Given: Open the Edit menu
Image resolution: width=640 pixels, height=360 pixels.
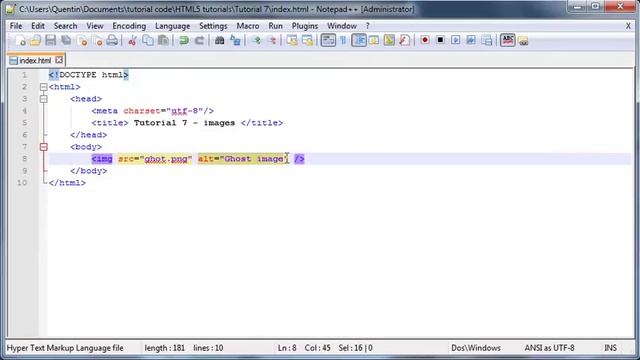Looking at the screenshot, I should (38, 26).
